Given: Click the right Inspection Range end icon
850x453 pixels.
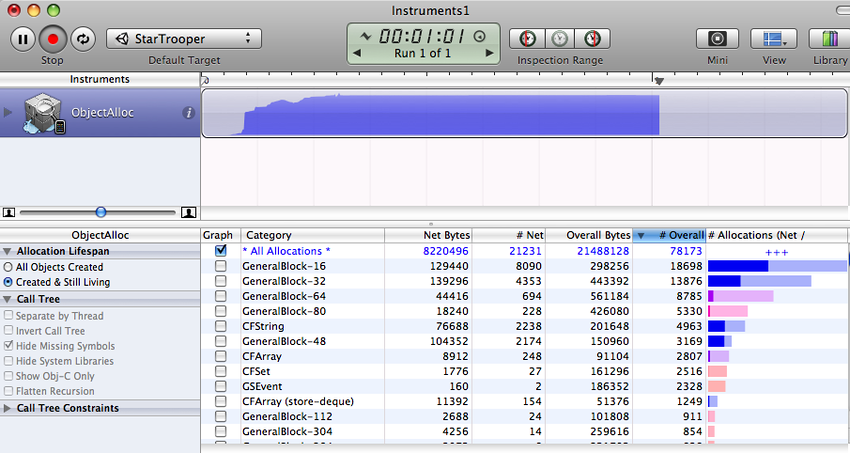Looking at the screenshot, I should [592, 39].
